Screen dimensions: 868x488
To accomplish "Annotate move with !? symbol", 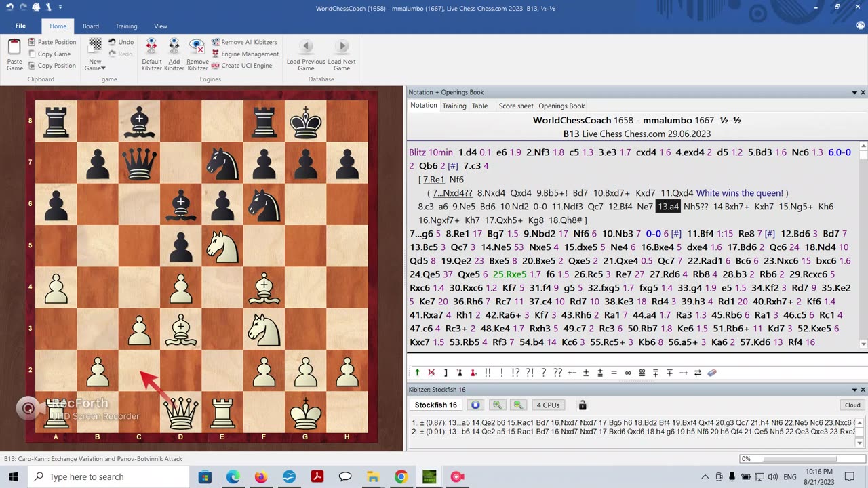I will [x=515, y=372].
